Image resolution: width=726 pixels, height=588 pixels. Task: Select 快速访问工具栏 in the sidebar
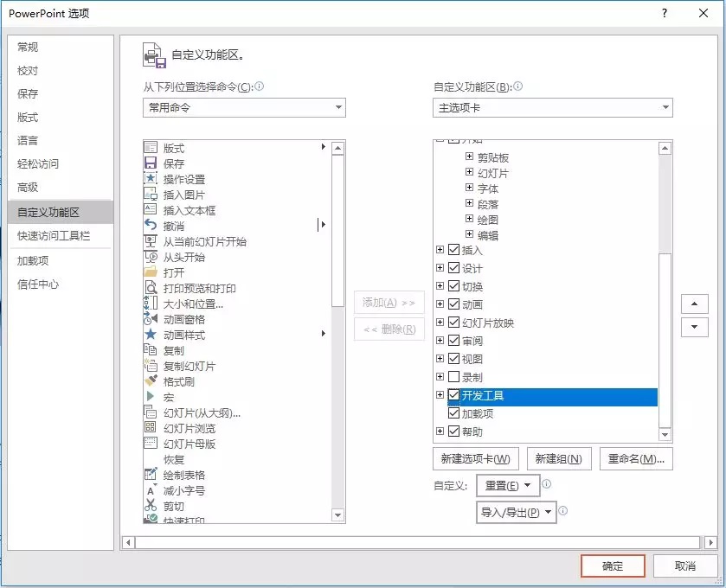[61, 235]
